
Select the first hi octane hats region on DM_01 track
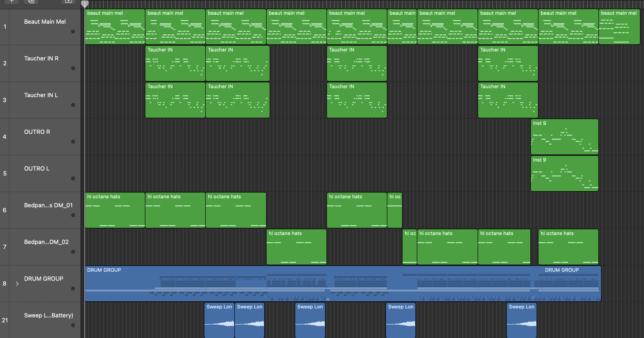pos(115,210)
